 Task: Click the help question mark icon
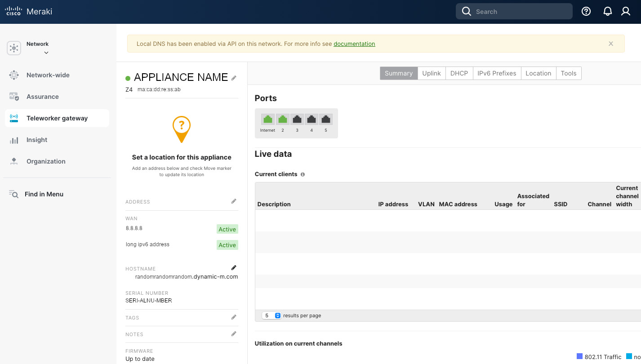586,12
